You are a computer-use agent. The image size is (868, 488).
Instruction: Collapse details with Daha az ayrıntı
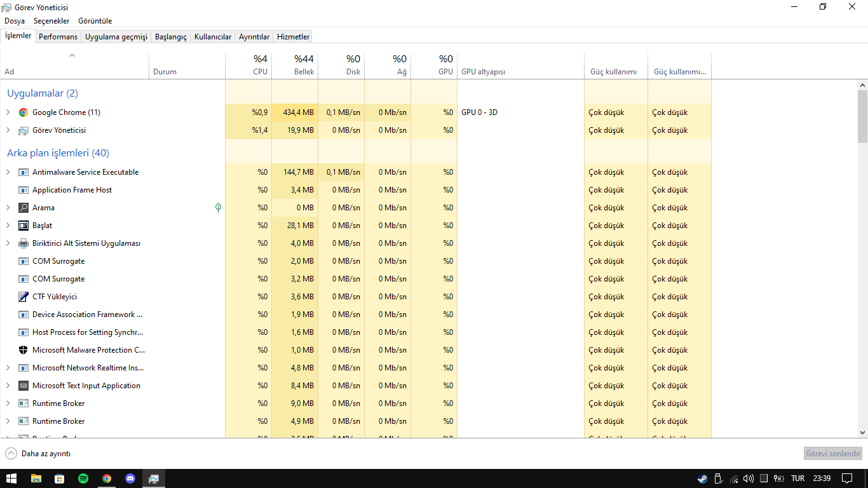click(38, 454)
